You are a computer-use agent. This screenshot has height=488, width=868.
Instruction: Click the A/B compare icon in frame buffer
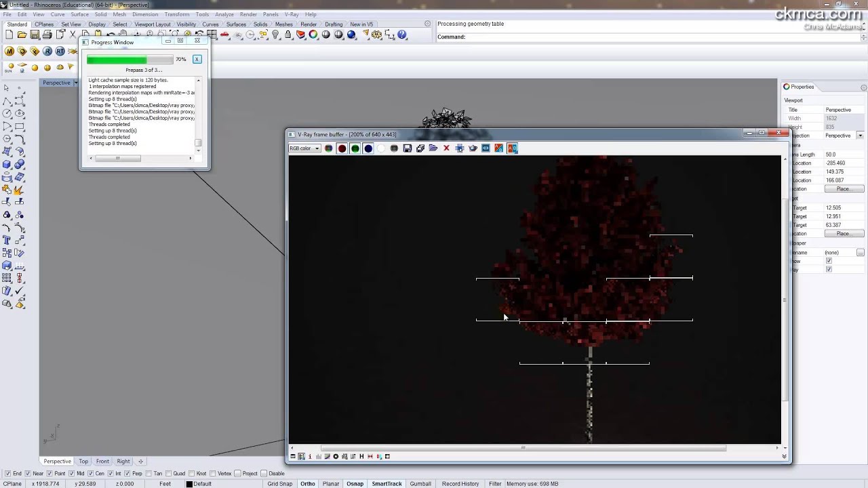click(x=512, y=148)
